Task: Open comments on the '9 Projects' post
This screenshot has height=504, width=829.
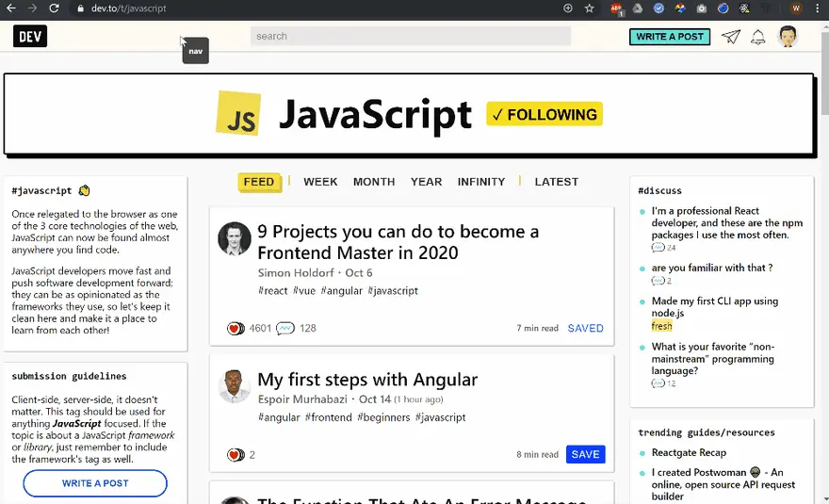Action: point(285,329)
